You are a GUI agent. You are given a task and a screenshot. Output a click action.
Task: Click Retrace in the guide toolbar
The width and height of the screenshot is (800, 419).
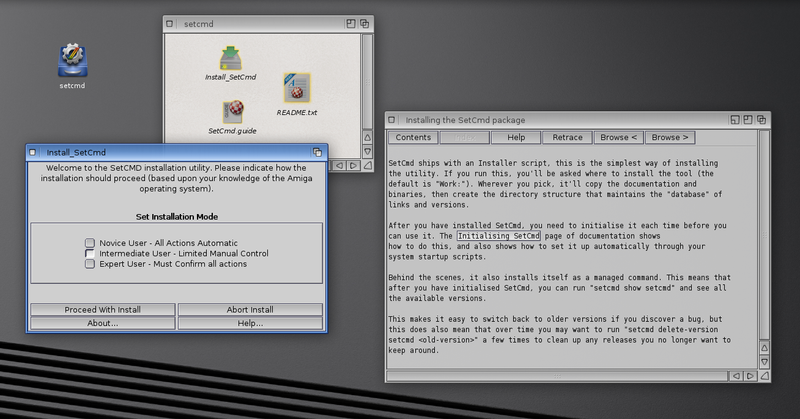coord(567,137)
